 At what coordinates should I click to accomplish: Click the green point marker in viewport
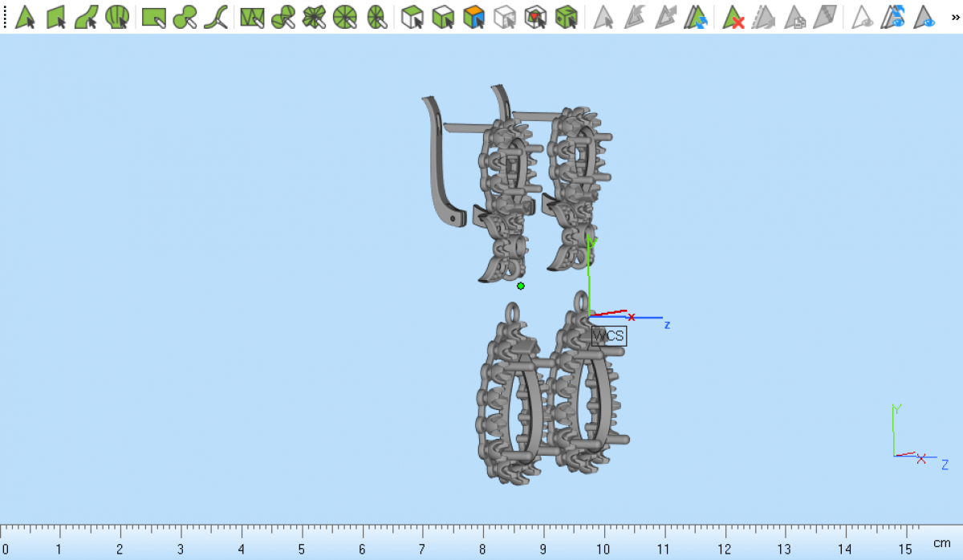[x=521, y=286]
